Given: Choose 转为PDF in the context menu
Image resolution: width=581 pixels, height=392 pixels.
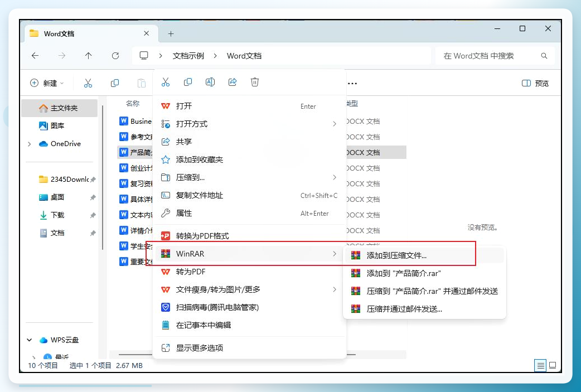Looking at the screenshot, I should pyautogui.click(x=249, y=272).
